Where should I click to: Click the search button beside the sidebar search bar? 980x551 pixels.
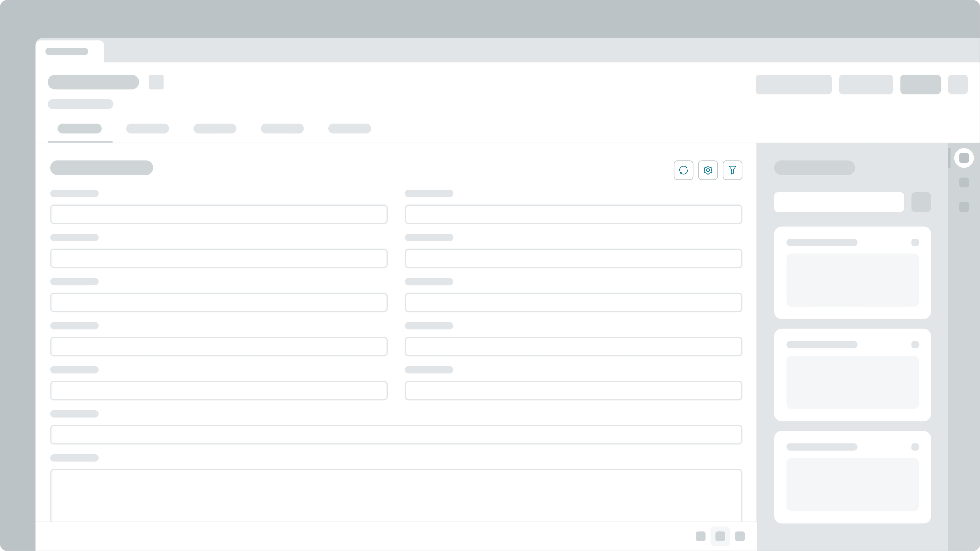tap(922, 202)
